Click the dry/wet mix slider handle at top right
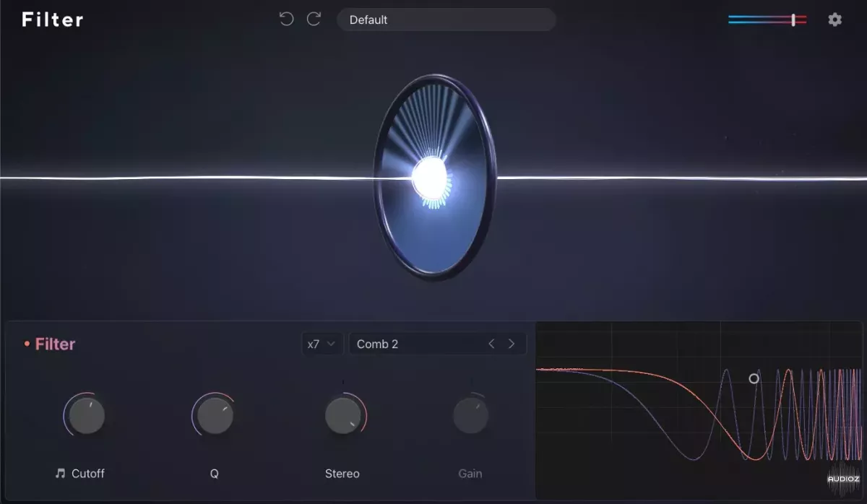 (793, 20)
